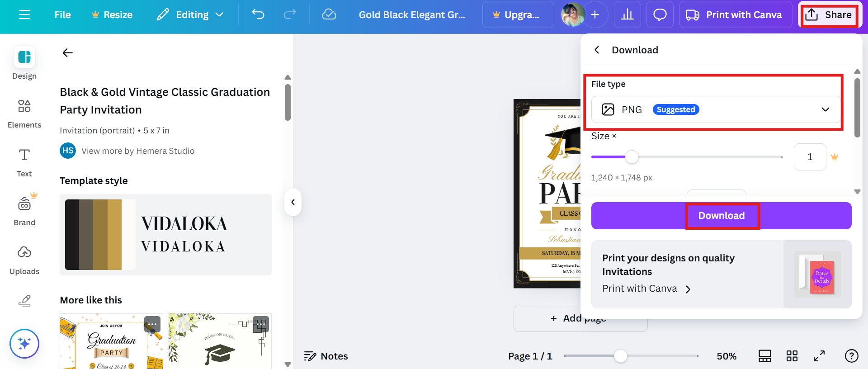
Task: Open the Text side panel tab
Action: point(24,163)
